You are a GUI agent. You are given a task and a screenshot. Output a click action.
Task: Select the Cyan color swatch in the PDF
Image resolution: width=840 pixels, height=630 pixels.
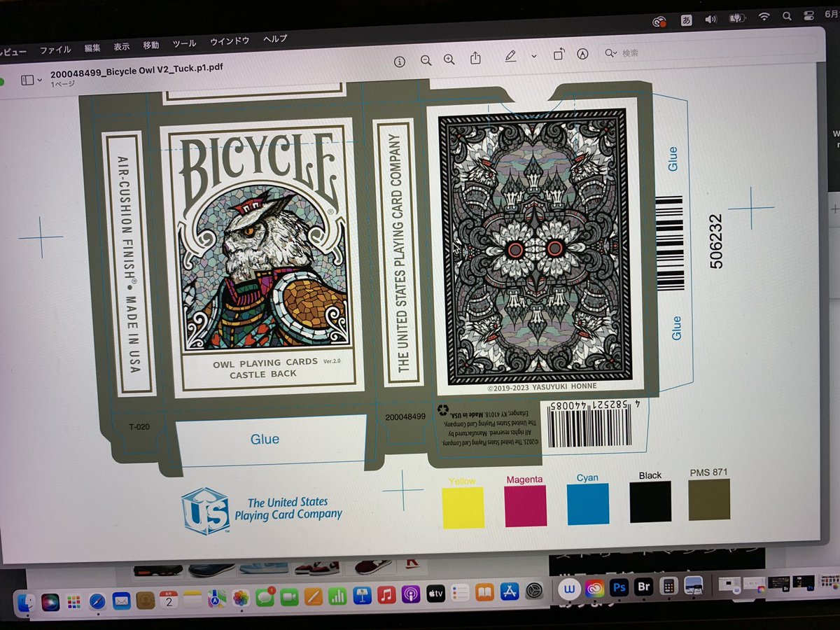(x=588, y=503)
